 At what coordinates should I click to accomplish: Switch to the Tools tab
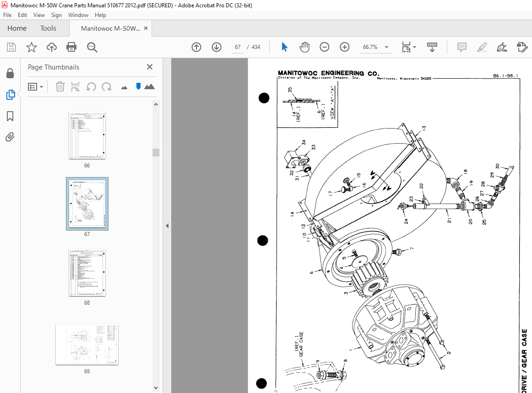48,28
